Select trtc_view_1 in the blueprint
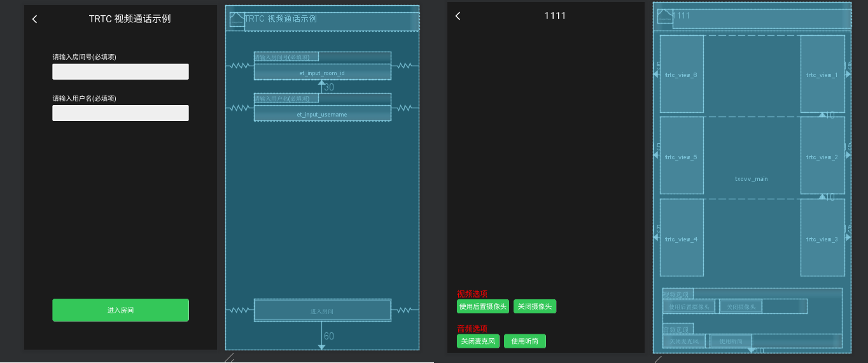 (x=822, y=74)
